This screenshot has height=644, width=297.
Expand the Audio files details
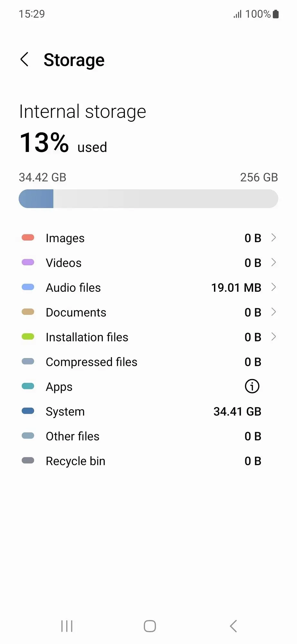[274, 287]
